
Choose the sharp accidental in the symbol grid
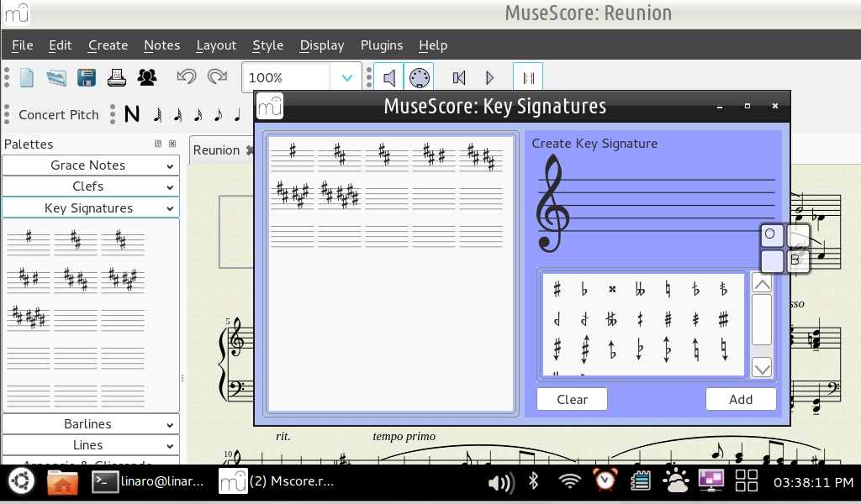557,289
